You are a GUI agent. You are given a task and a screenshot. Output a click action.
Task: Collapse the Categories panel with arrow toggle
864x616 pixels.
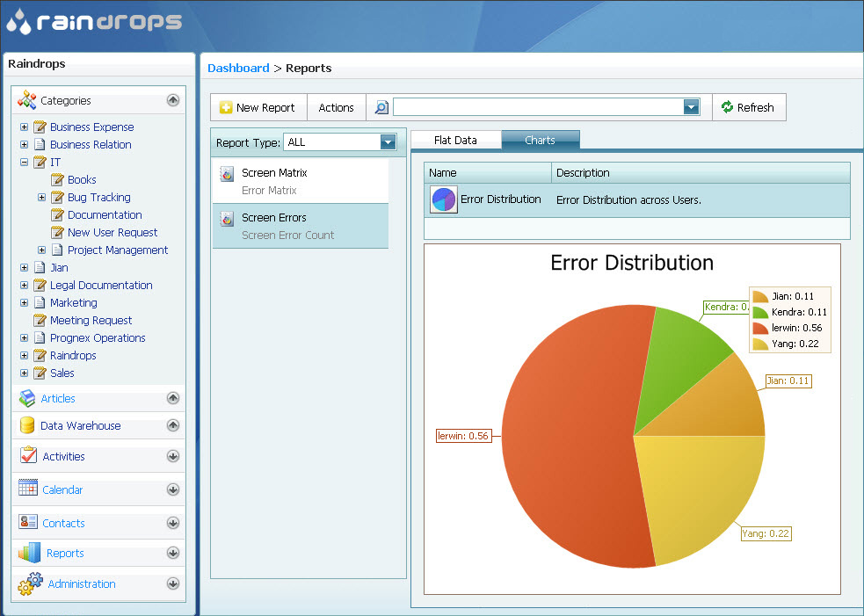[173, 100]
